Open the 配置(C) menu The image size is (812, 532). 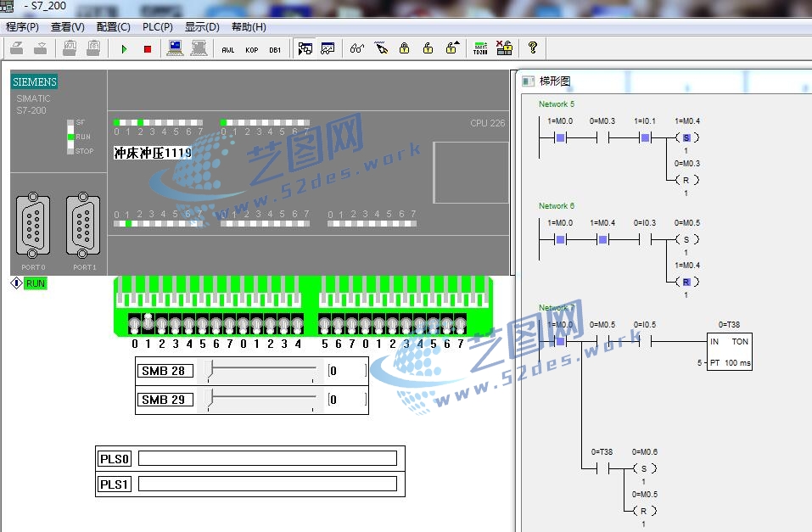coord(114,27)
